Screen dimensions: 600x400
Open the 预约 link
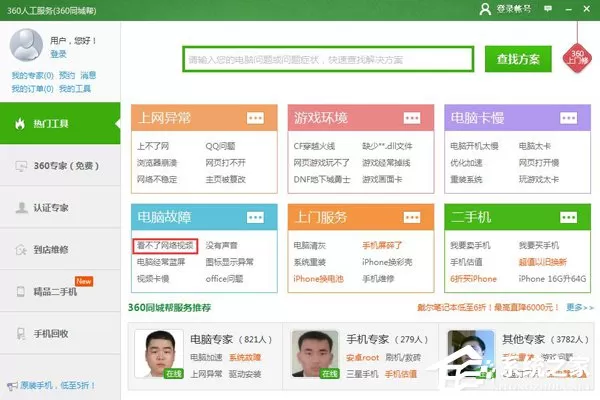coord(67,75)
